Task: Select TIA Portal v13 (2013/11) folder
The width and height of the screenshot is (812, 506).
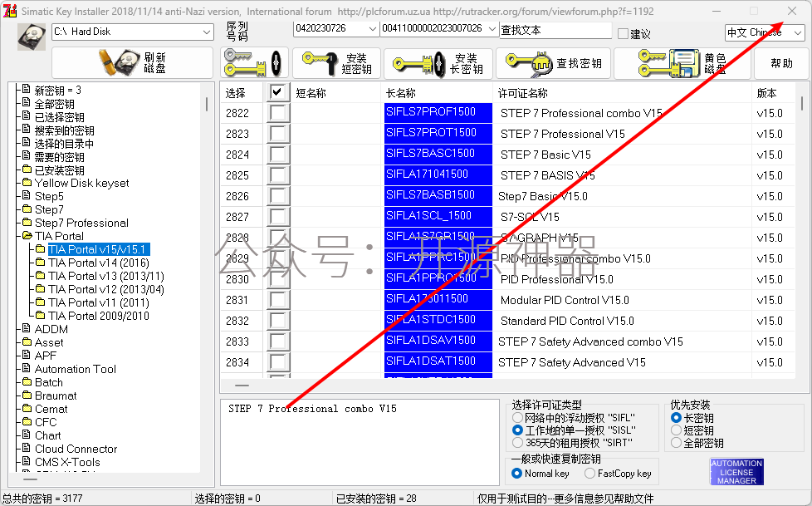Action: [x=105, y=277]
